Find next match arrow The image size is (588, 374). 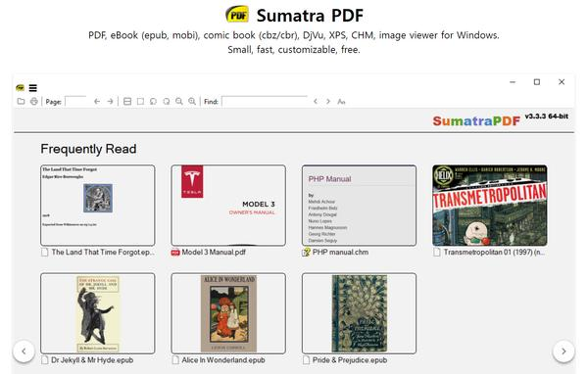(x=328, y=101)
